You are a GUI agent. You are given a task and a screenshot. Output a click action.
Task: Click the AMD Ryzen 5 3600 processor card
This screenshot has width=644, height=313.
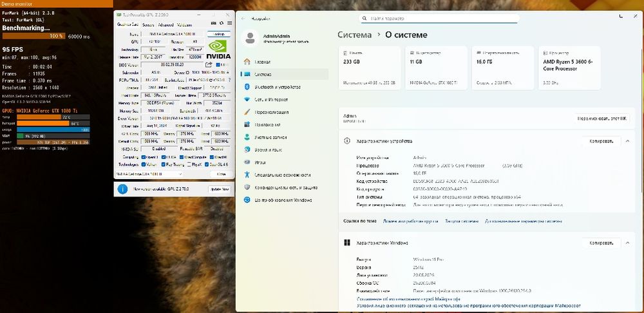point(569,68)
